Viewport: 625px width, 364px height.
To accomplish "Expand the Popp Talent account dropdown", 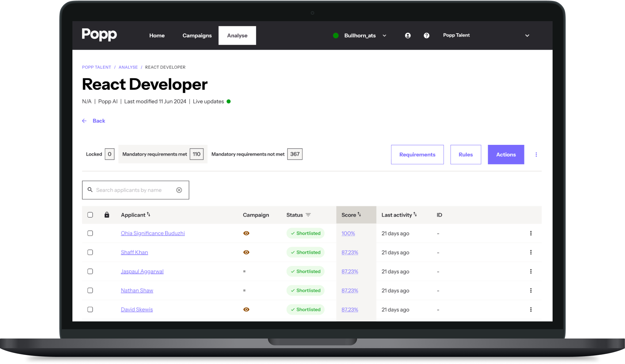I will 527,35.
